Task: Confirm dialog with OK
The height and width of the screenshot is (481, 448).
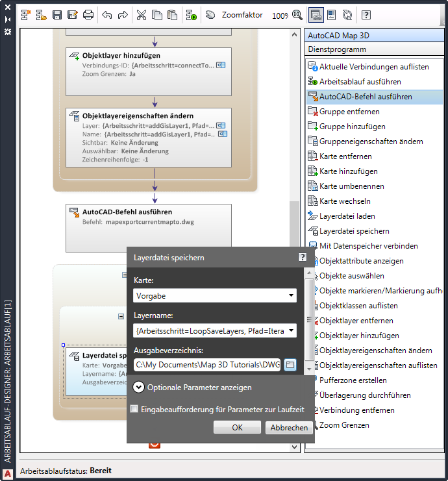Action: coord(237,427)
